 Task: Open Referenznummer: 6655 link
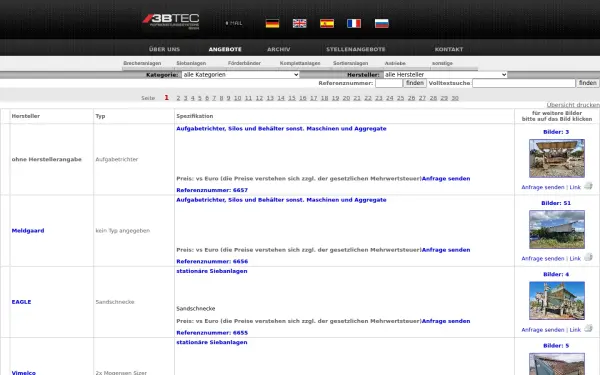212,333
